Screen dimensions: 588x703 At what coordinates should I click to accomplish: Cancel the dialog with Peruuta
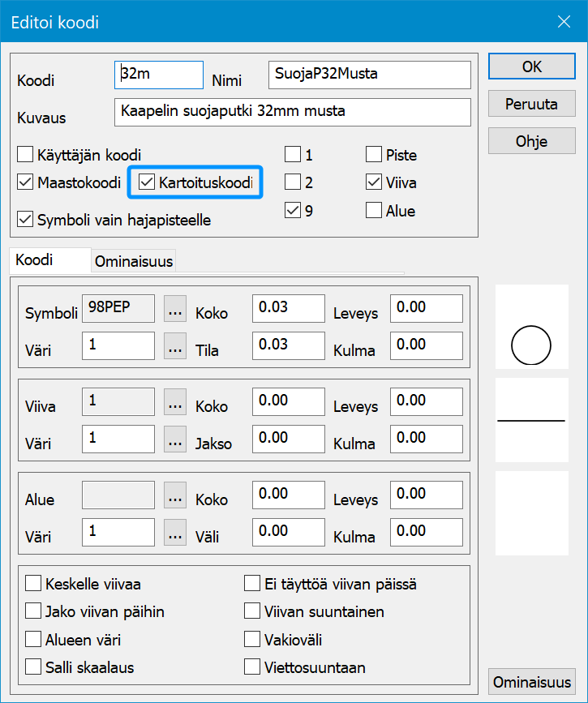tap(531, 103)
